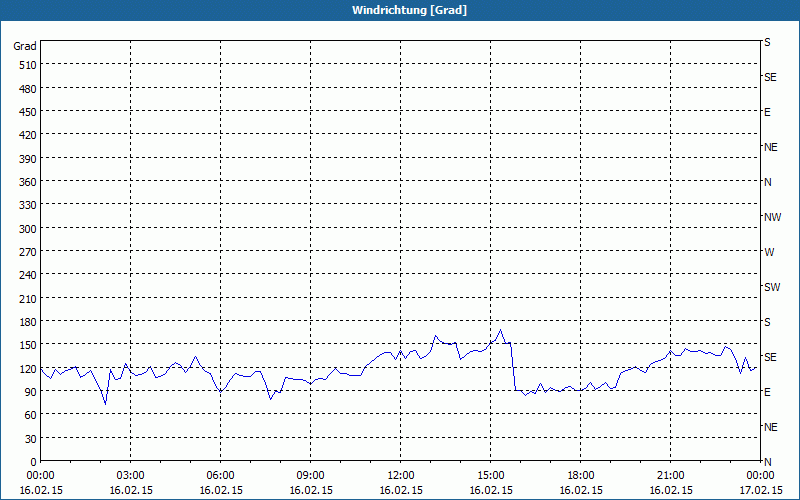Click the 00:00 label above 17.02.15
The image size is (800, 500).
coord(760,476)
